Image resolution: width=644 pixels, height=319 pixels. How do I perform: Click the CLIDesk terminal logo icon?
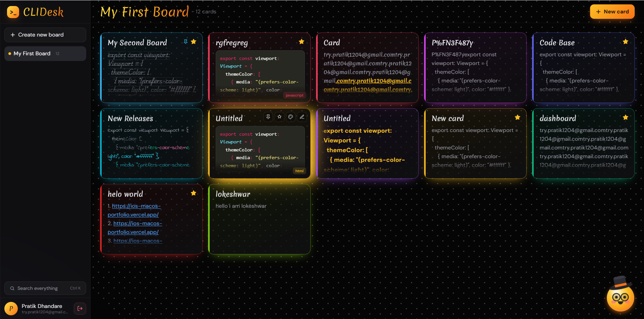click(13, 12)
